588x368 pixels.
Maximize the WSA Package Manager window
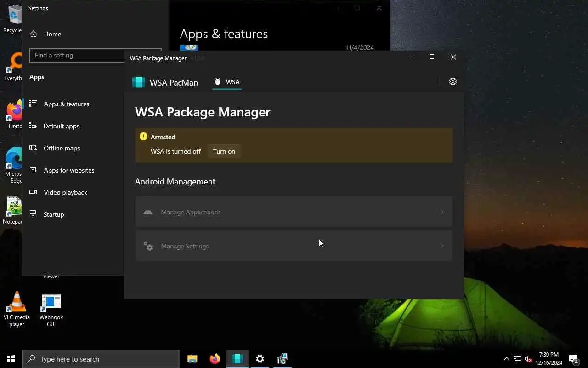(432, 57)
